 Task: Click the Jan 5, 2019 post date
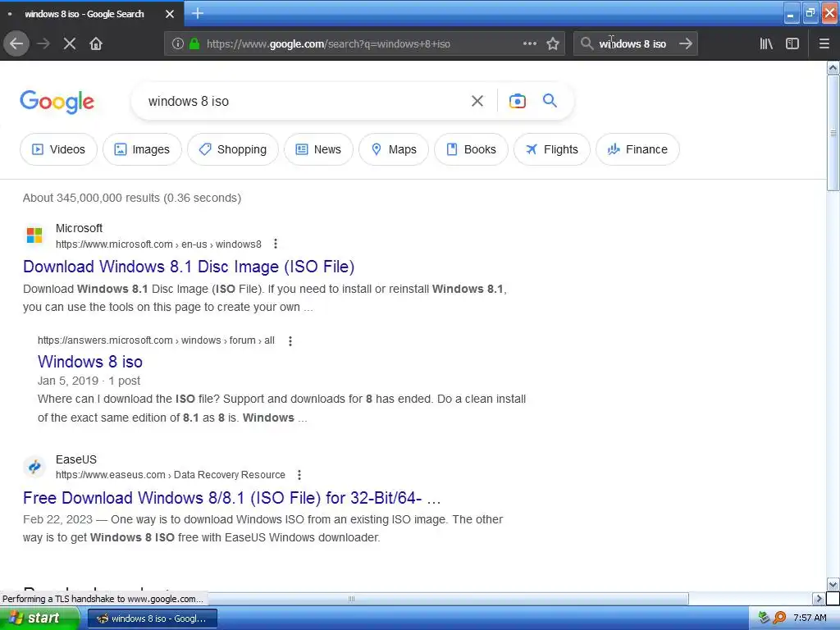click(68, 381)
